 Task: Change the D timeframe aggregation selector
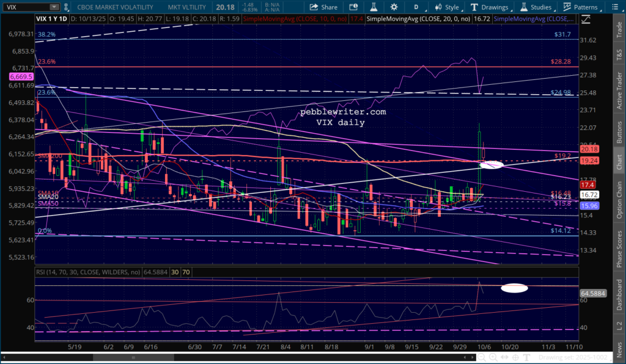pyautogui.click(x=416, y=7)
